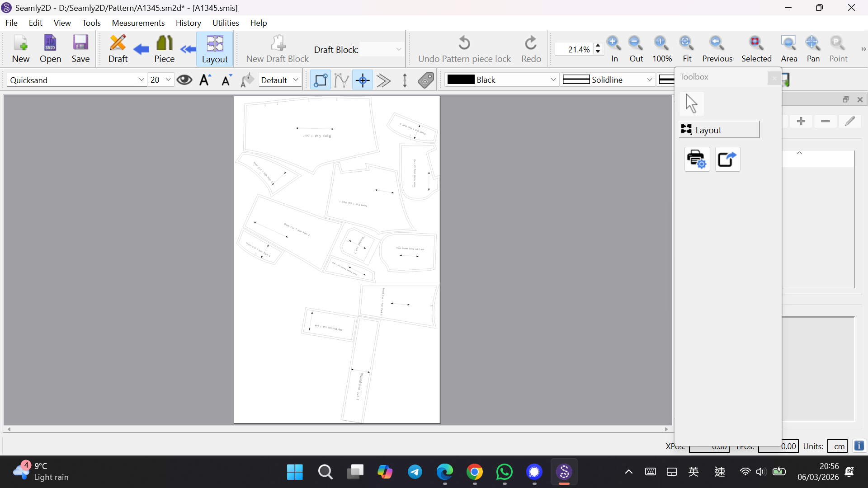Screen dimensions: 868x488
Task: Click the export layout icon in Toolbox
Action: tap(727, 160)
